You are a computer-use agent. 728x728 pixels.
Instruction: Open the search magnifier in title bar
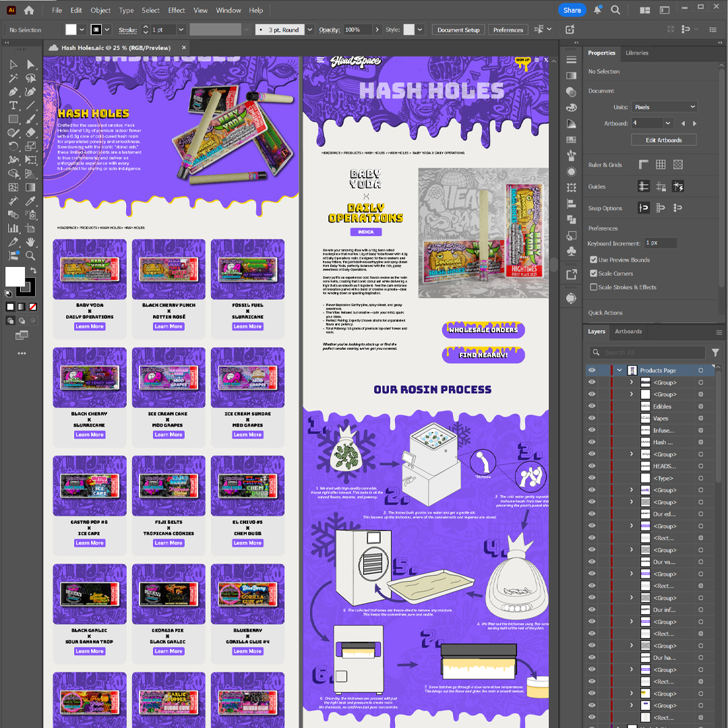click(615, 10)
